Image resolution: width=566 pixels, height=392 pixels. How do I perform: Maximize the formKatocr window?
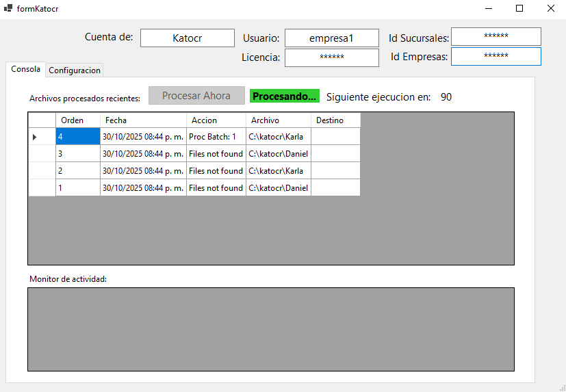[519, 8]
